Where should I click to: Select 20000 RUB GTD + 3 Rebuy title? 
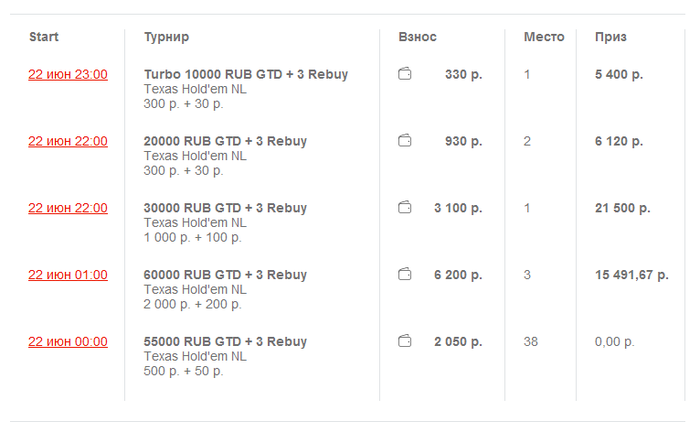tap(225, 141)
